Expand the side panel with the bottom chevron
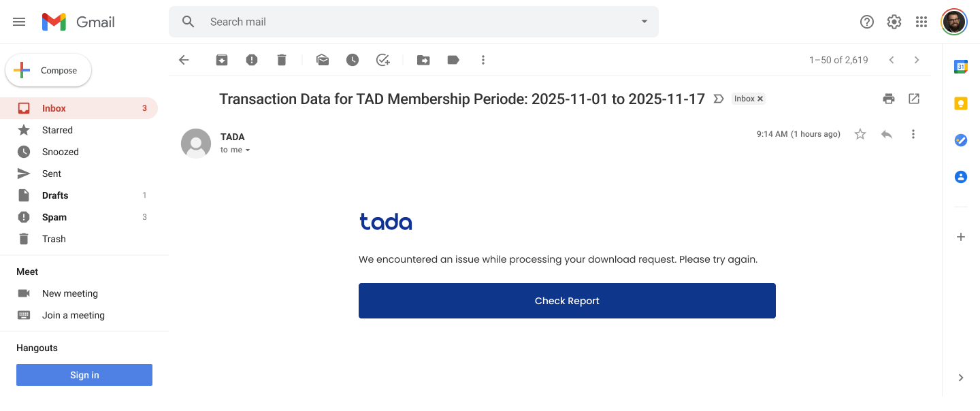 coord(961,378)
